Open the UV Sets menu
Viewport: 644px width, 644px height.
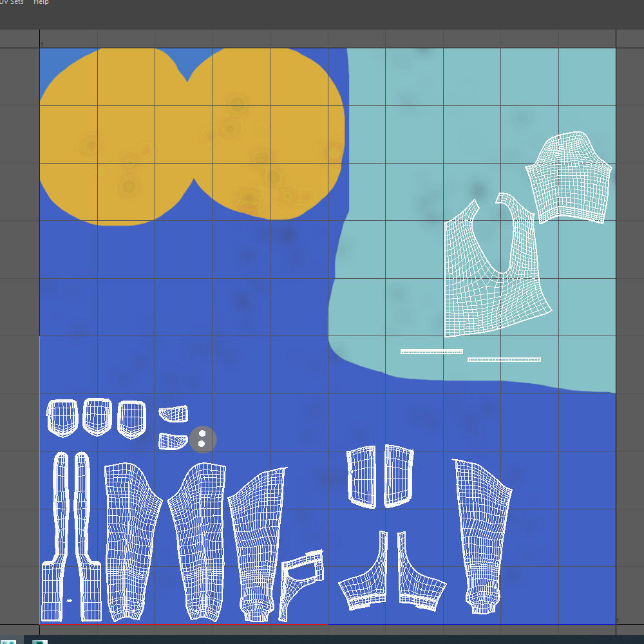click(12, 3)
